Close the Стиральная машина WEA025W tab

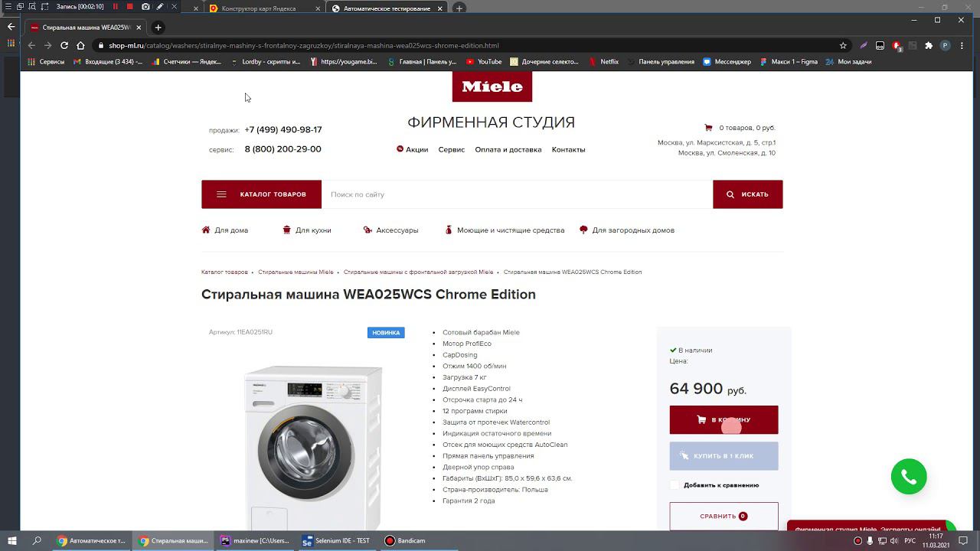(x=139, y=28)
